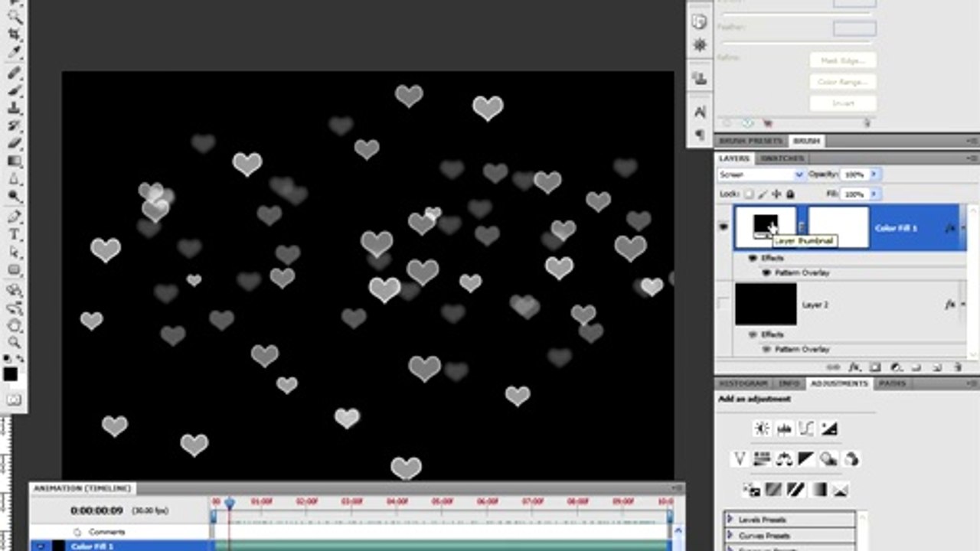Viewport: 980px width, 551px height.
Task: Switch to the Paths tab
Action: point(892,383)
